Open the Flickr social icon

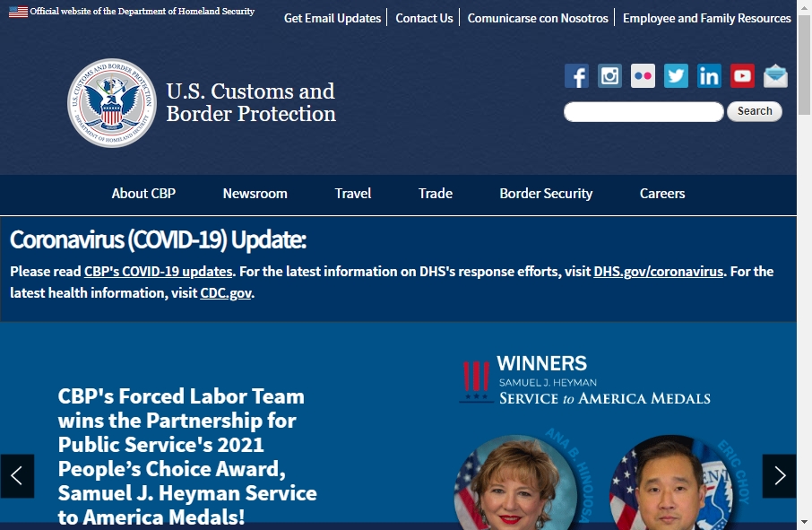(643, 76)
